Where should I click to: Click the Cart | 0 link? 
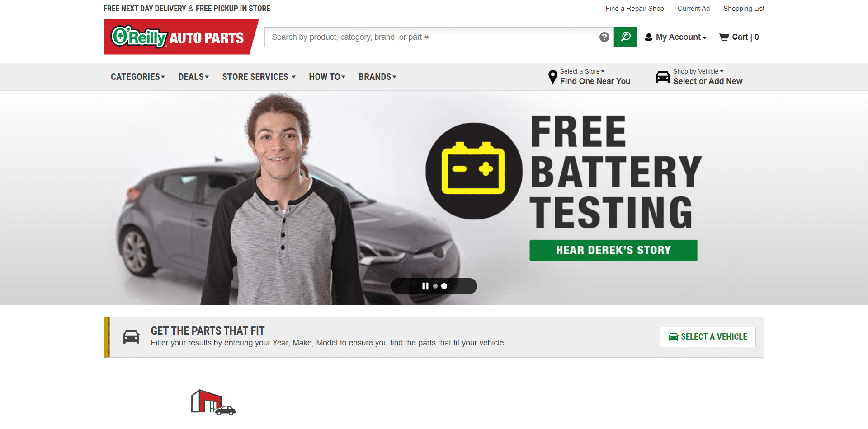coord(739,37)
